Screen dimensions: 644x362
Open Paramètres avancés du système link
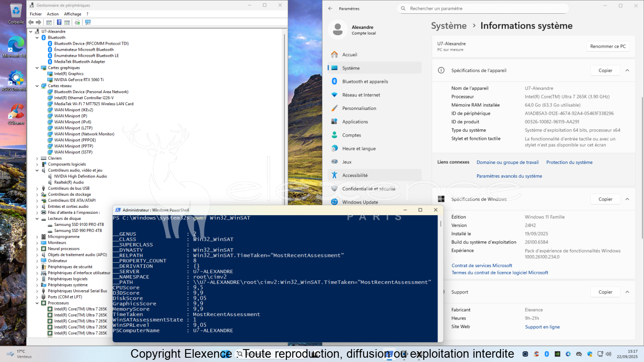point(509,176)
